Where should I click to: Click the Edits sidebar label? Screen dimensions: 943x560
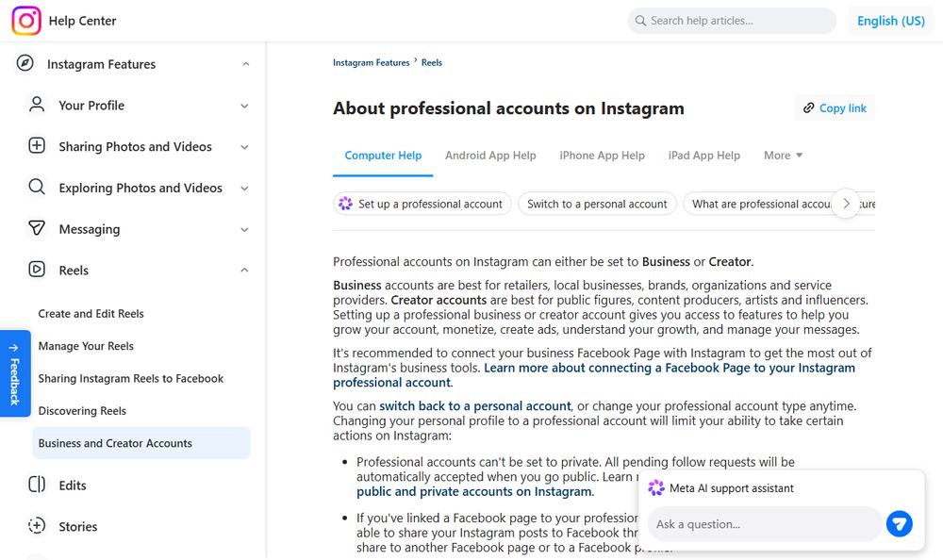tap(73, 486)
